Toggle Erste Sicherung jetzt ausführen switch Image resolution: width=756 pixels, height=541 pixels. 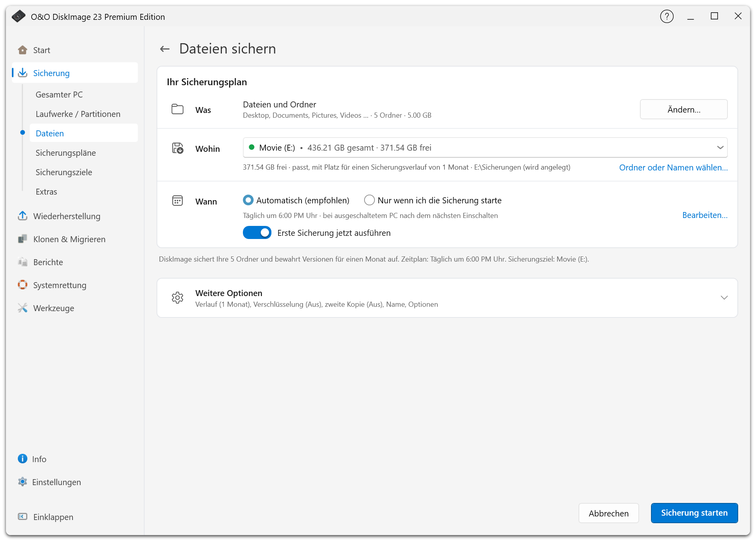click(x=257, y=233)
